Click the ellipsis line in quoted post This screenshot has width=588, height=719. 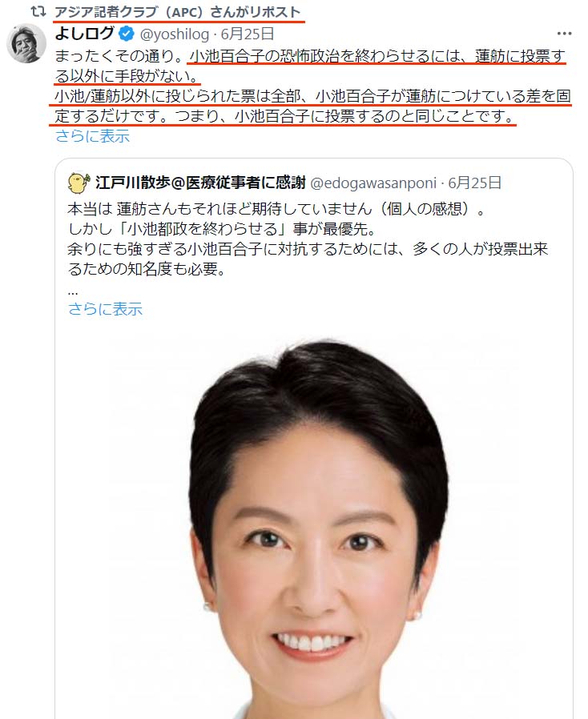pyautogui.click(x=72, y=291)
